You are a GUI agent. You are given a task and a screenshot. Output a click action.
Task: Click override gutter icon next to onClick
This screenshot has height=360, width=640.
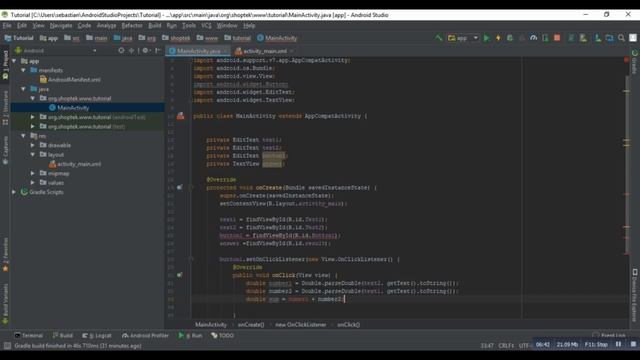(x=180, y=275)
